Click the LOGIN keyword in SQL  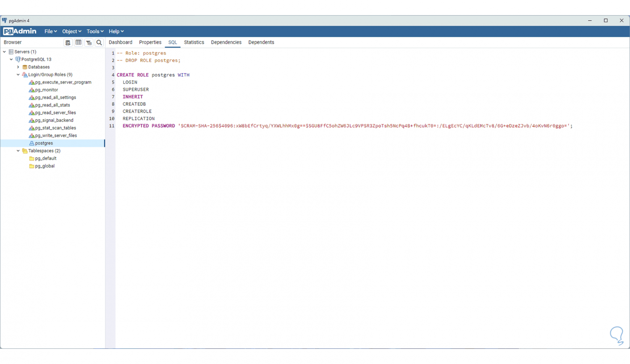130,82
